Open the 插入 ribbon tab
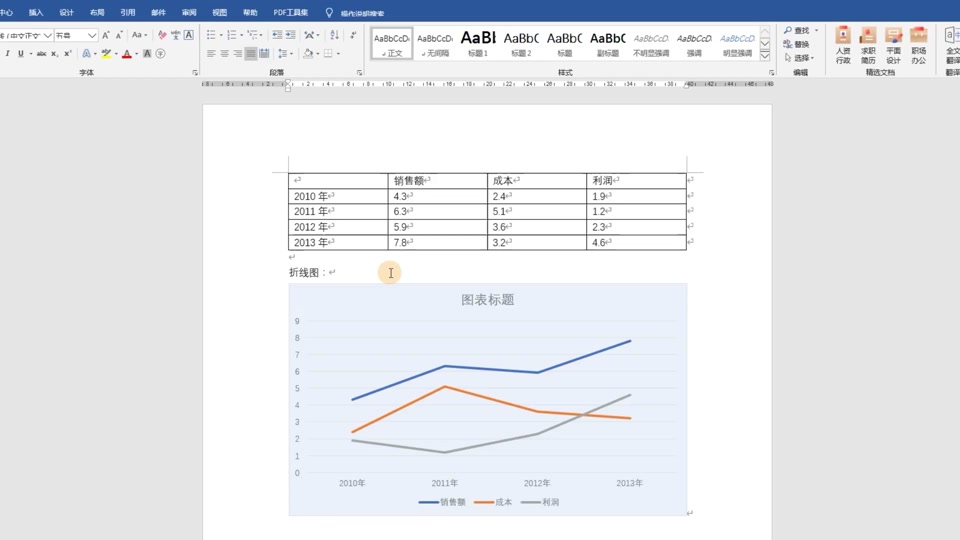 [36, 13]
